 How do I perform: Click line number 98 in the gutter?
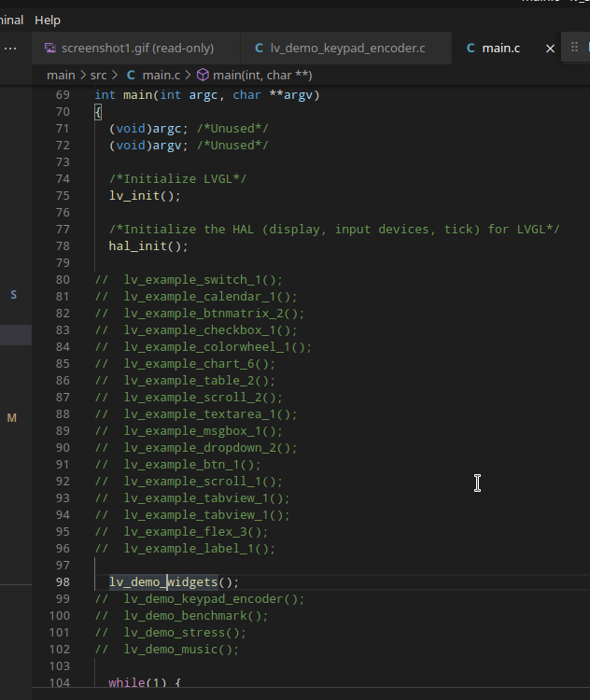[63, 582]
